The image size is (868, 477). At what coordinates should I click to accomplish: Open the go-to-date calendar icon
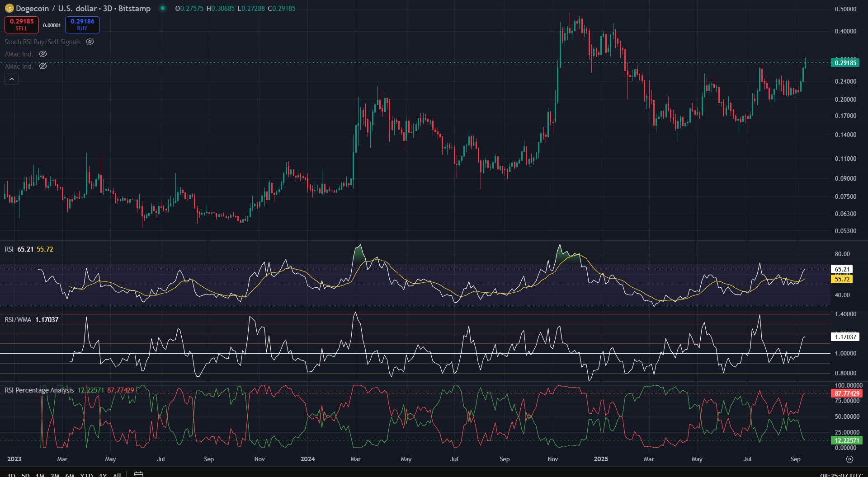(139, 474)
